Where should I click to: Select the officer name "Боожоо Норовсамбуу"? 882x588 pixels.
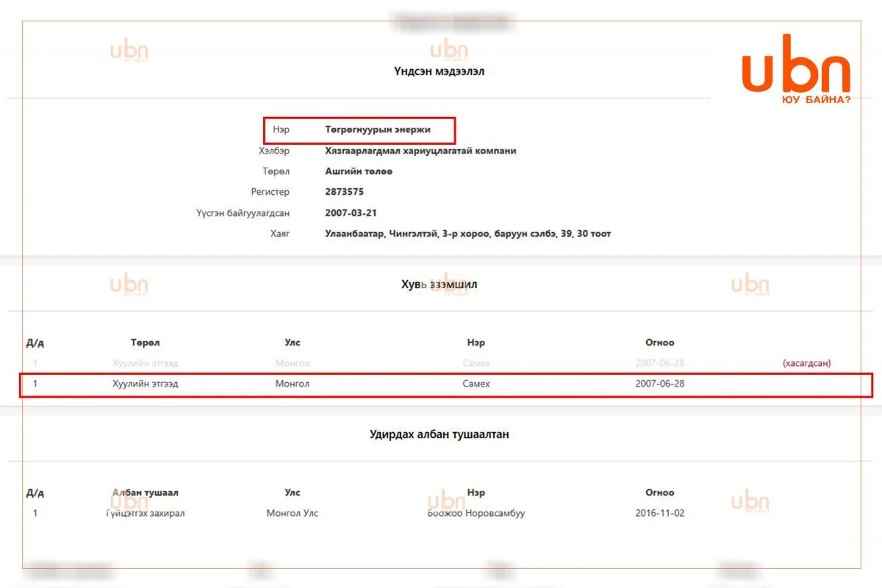click(476, 513)
